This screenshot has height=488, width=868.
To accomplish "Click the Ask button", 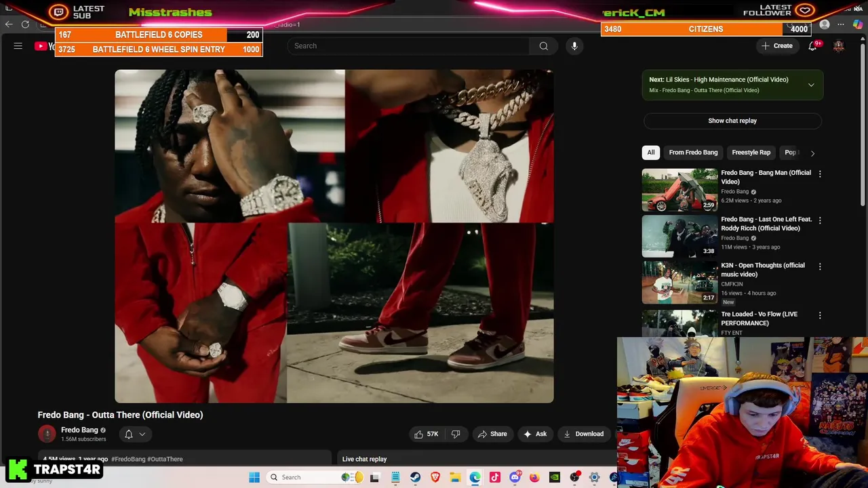I will click(x=534, y=434).
